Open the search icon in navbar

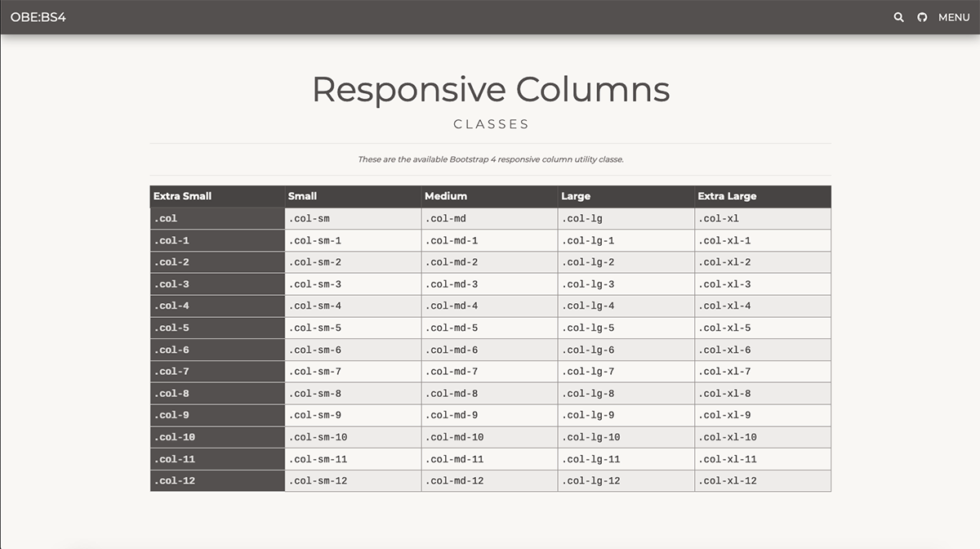click(x=898, y=17)
